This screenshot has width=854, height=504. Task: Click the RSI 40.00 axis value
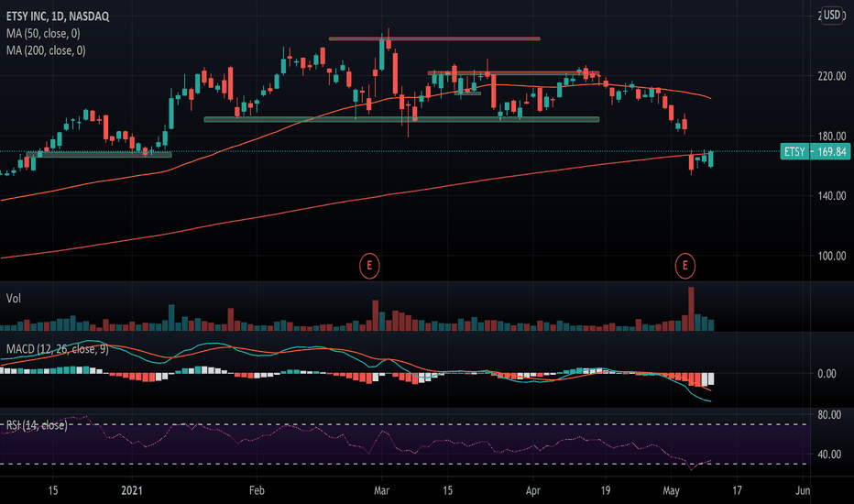pyautogui.click(x=829, y=455)
